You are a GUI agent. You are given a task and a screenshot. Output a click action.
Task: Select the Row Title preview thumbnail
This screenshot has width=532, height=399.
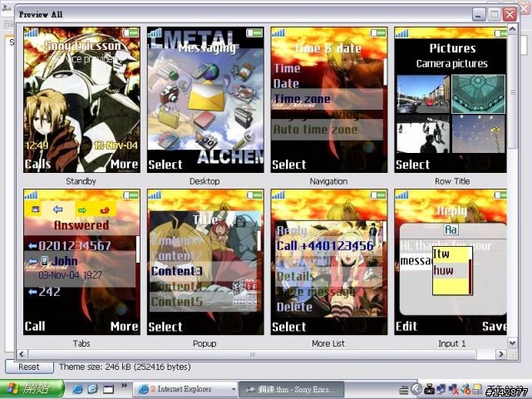coord(451,100)
